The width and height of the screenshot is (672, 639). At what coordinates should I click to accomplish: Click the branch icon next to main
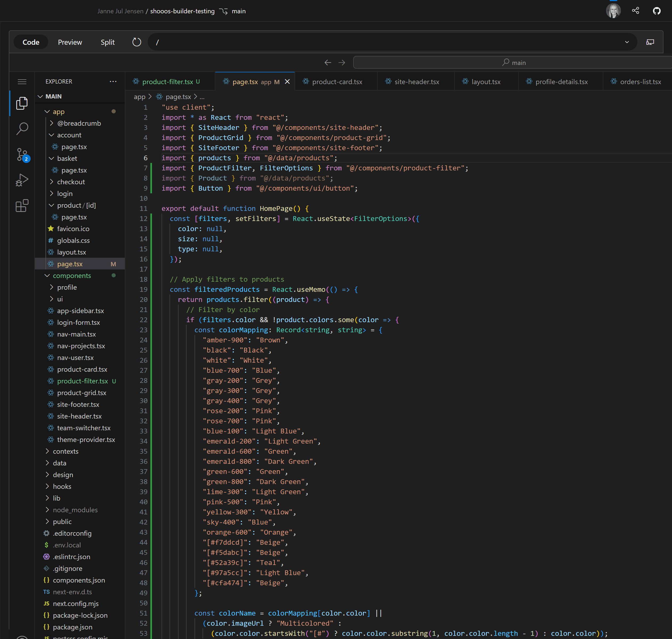pos(224,11)
